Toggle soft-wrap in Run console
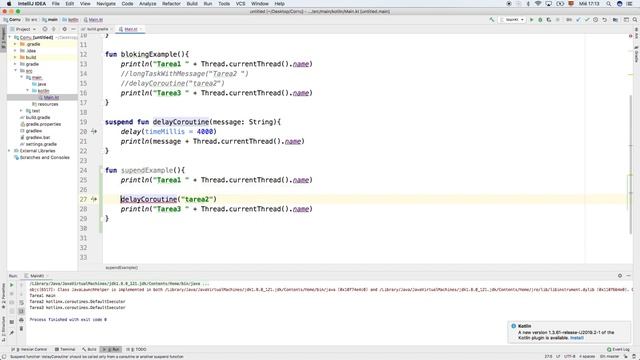Image resolution: width=640 pixels, height=360 pixels. point(21,302)
